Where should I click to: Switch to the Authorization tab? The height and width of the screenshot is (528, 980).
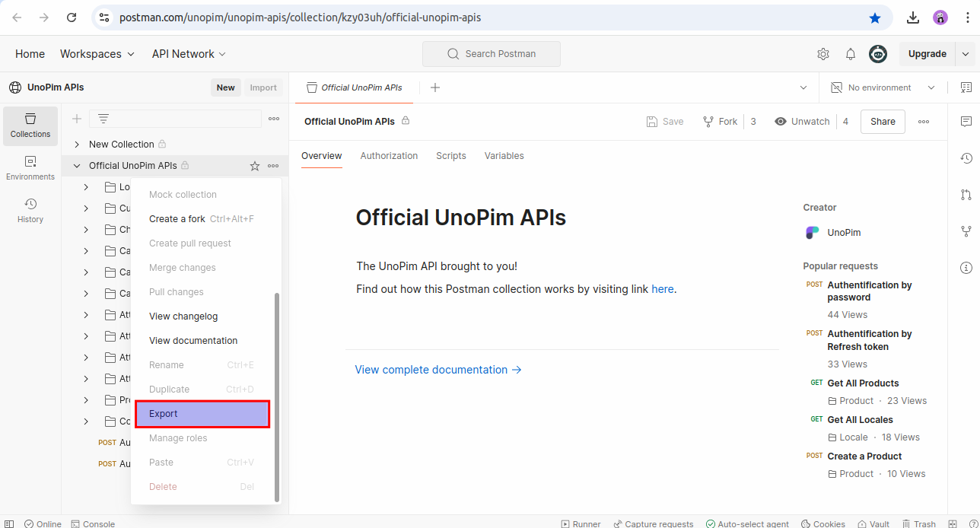coord(389,156)
